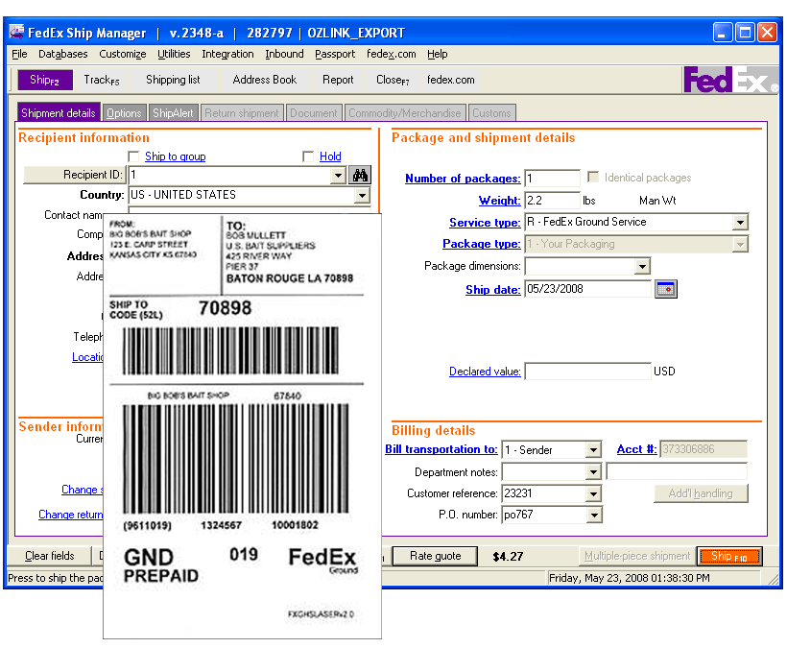Click the FedEx logo in the toolbar
The height and width of the screenshot is (672, 787).
[x=729, y=80]
